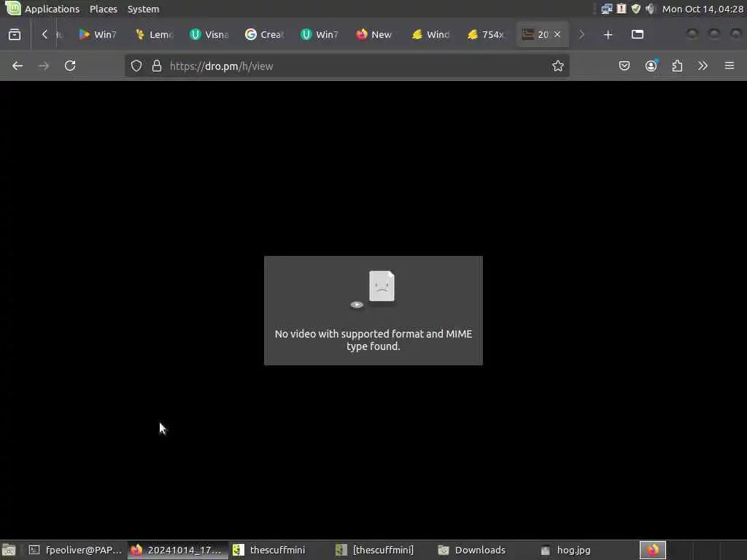Switch to the New tab
The height and width of the screenshot is (560, 747).
375,34
